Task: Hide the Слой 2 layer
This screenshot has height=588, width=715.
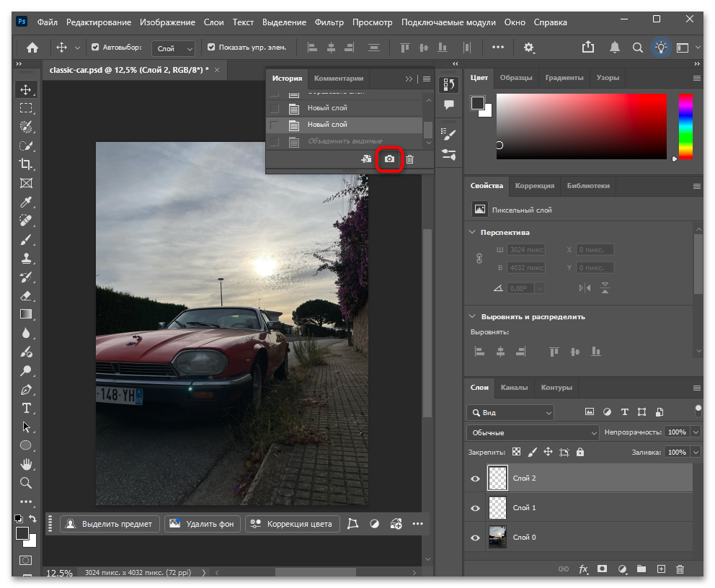Action: click(475, 478)
